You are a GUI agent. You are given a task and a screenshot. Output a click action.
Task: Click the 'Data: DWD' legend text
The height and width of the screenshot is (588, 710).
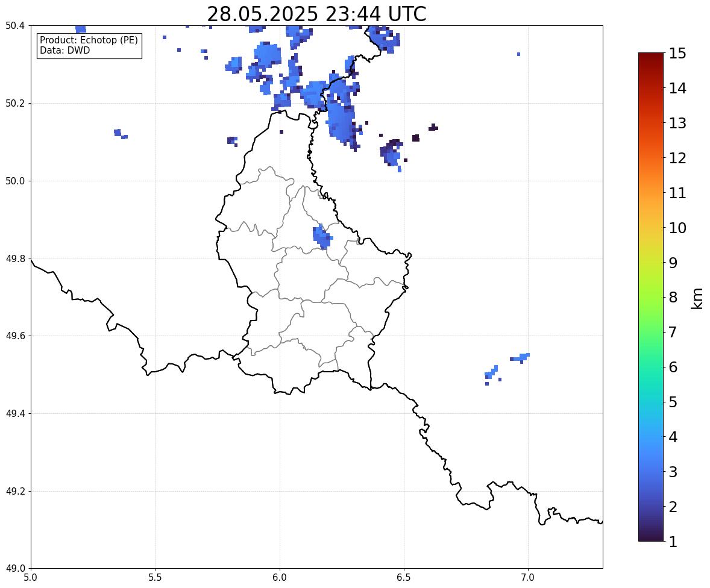(x=64, y=50)
